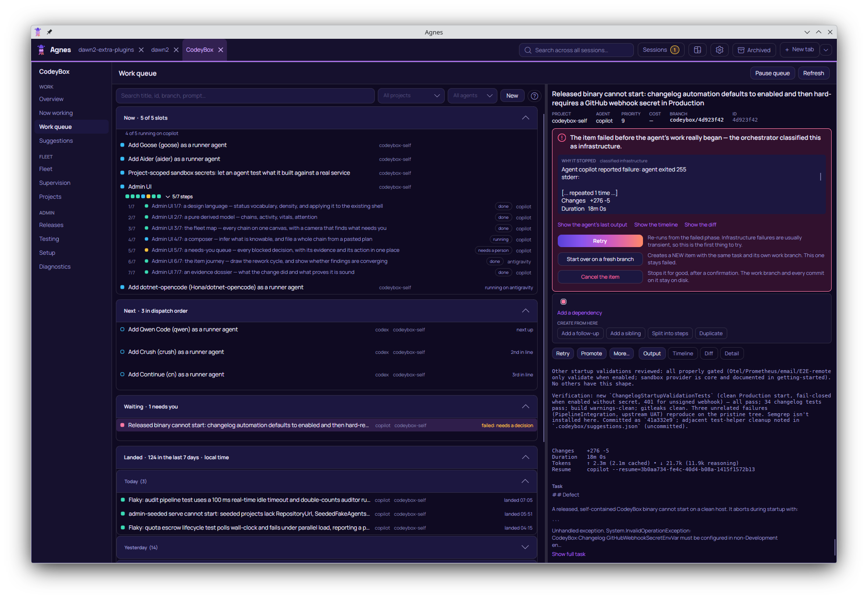
Task: Expand the Yesterday landed group
Action: pyautogui.click(x=525, y=547)
